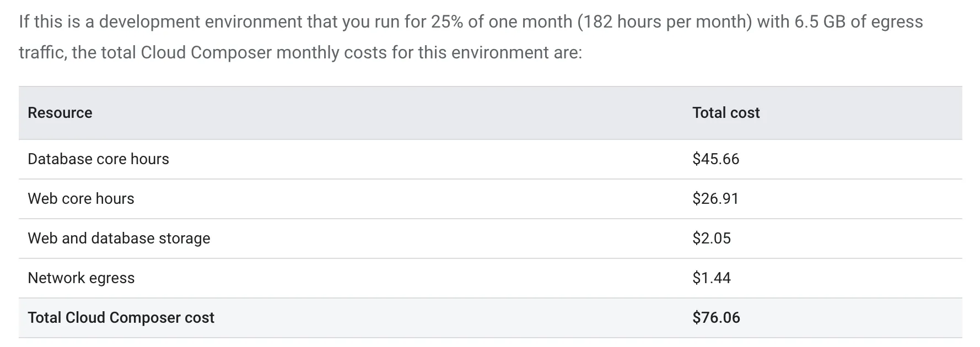Click the Total Cloud Composer cost label
Image resolution: width=980 pixels, height=347 pixels.
[121, 318]
